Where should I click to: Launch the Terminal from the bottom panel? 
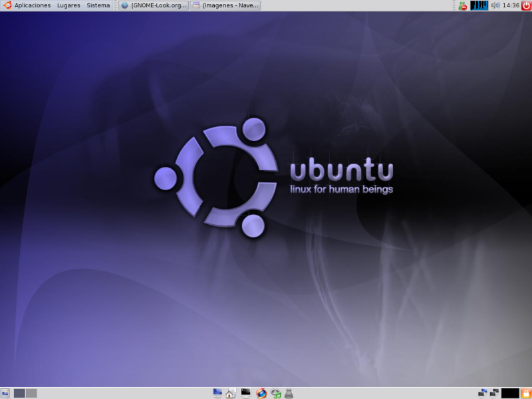pyautogui.click(x=245, y=393)
